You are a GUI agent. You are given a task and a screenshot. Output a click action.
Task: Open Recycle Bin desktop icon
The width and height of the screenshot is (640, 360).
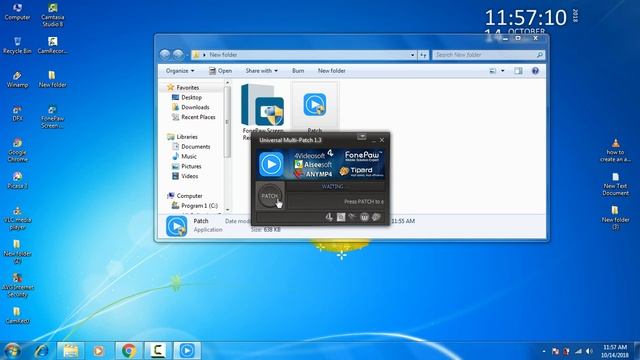[x=17, y=45]
